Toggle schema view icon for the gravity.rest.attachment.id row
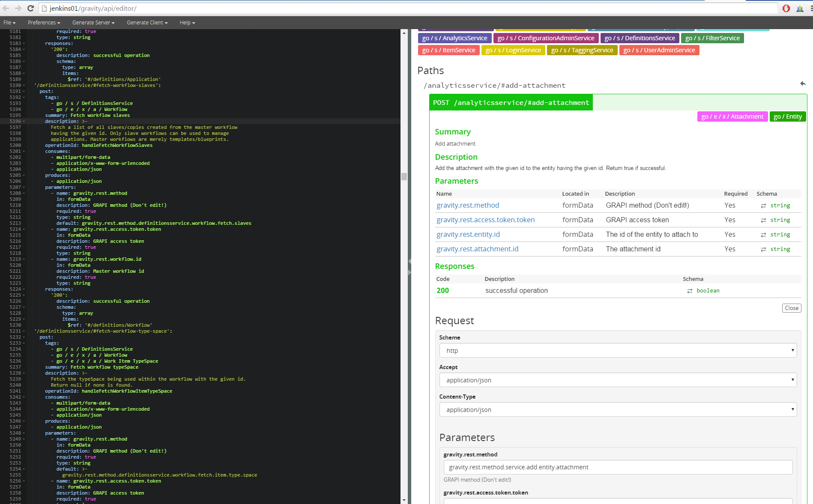The image size is (813, 504). point(763,250)
